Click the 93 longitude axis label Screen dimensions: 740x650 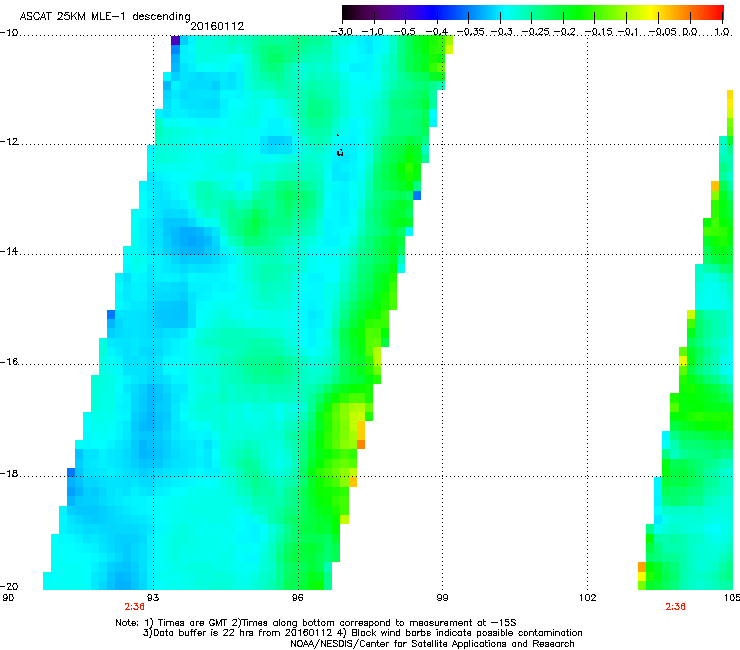click(x=153, y=598)
